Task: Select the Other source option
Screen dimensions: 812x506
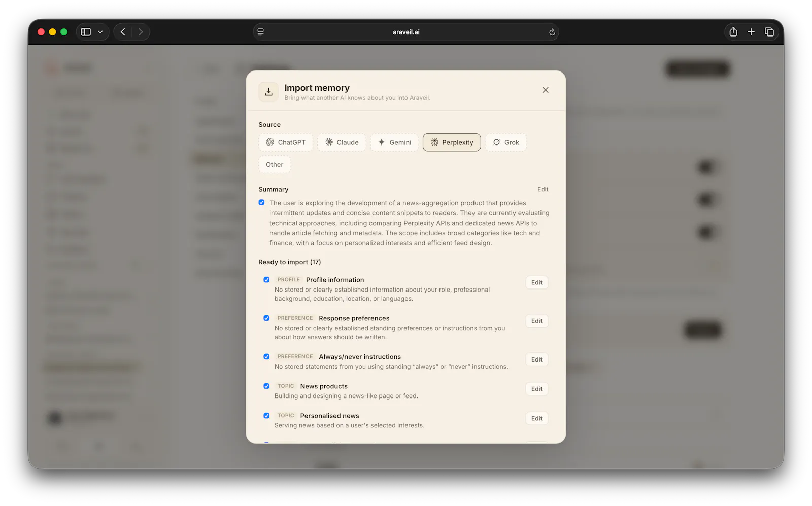Action: coord(275,164)
